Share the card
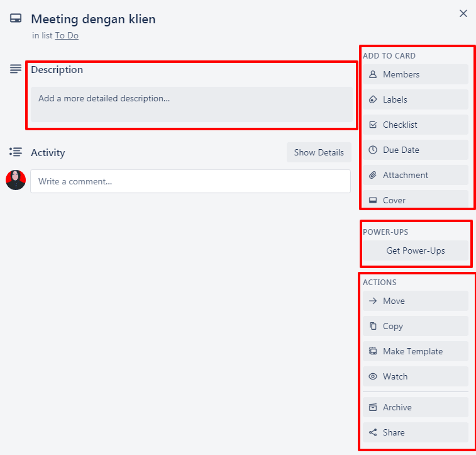The image size is (476, 455). tap(415, 432)
